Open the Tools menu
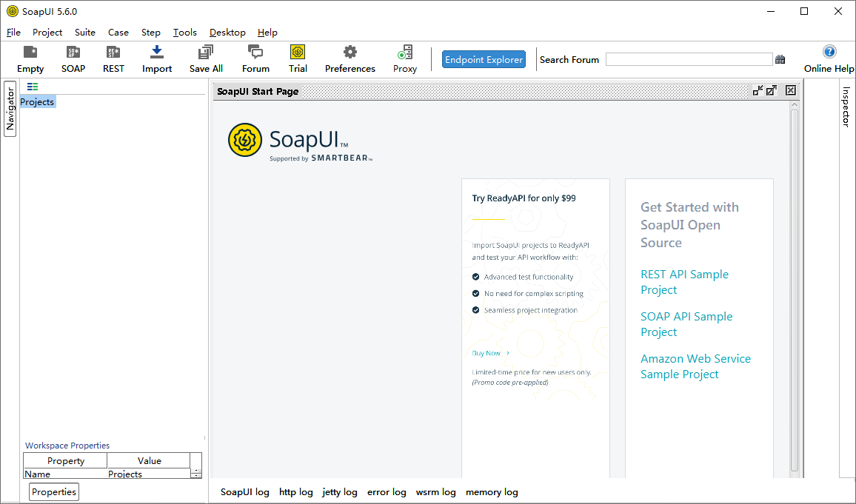This screenshot has height=504, width=856. (x=185, y=32)
